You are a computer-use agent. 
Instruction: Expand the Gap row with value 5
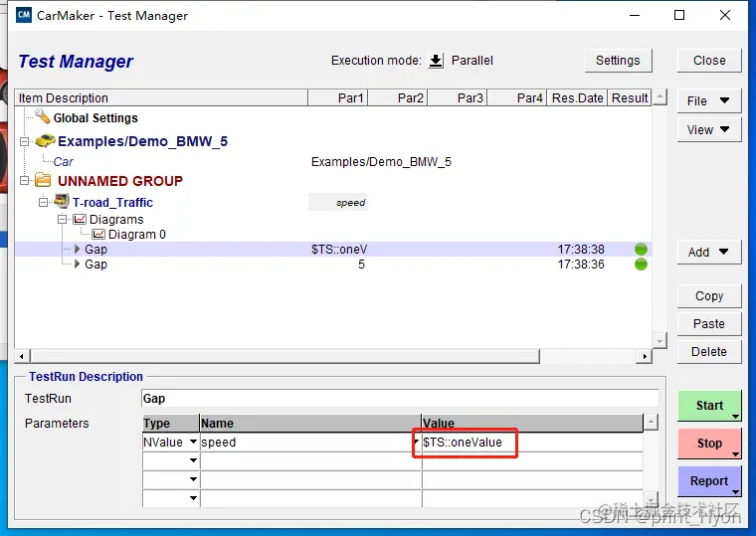tap(77, 265)
